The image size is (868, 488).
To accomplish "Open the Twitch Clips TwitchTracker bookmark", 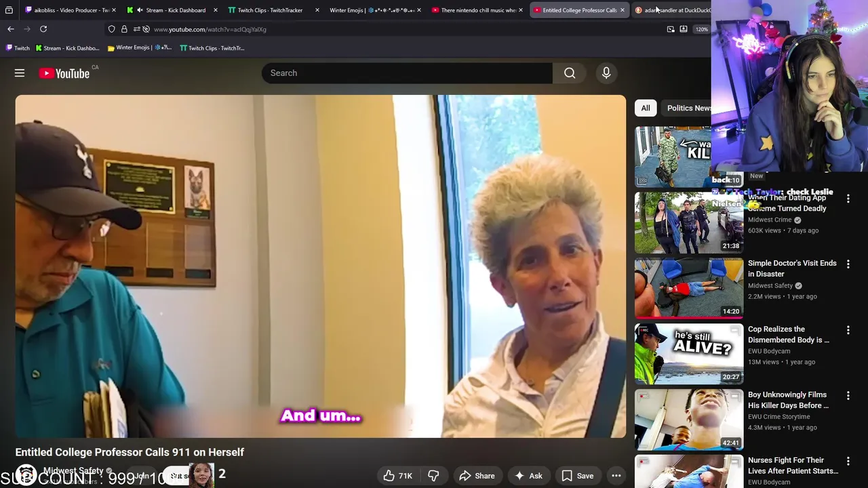I will pos(212,48).
